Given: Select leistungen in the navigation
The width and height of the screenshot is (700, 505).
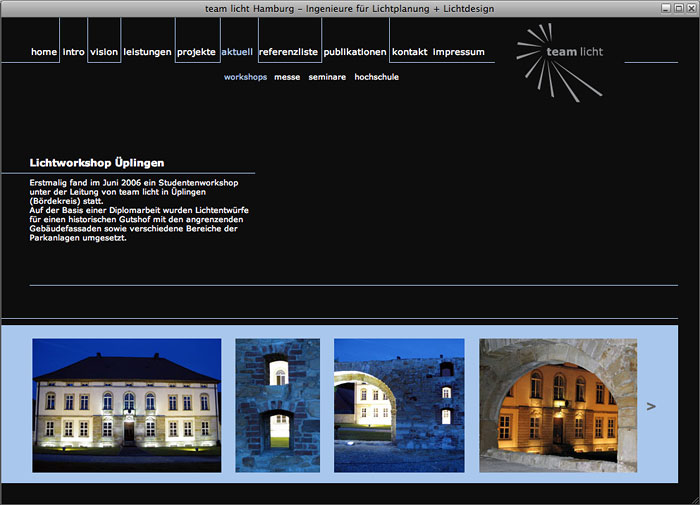Looking at the screenshot, I should 147,52.
